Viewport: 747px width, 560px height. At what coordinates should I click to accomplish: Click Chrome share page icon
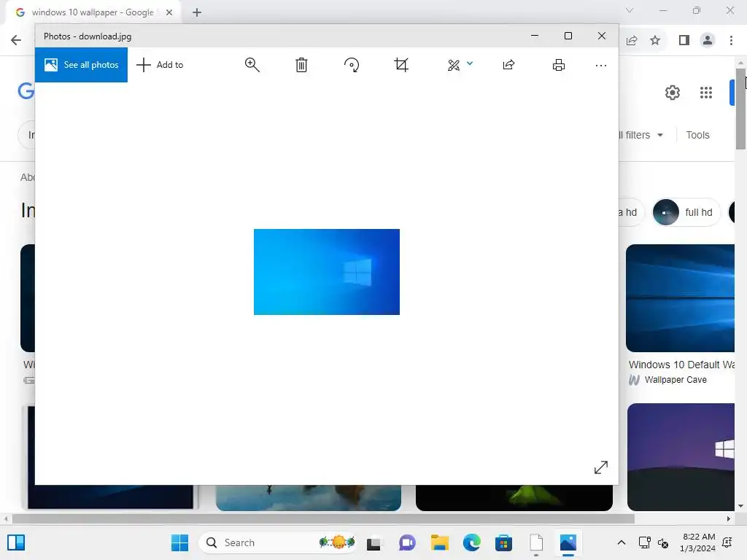click(x=632, y=41)
